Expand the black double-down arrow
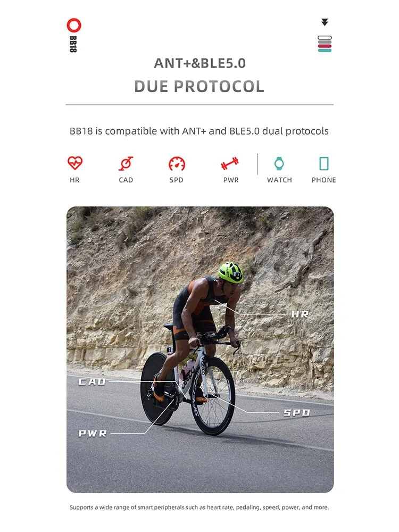The height and width of the screenshot is (532, 399). click(325, 22)
